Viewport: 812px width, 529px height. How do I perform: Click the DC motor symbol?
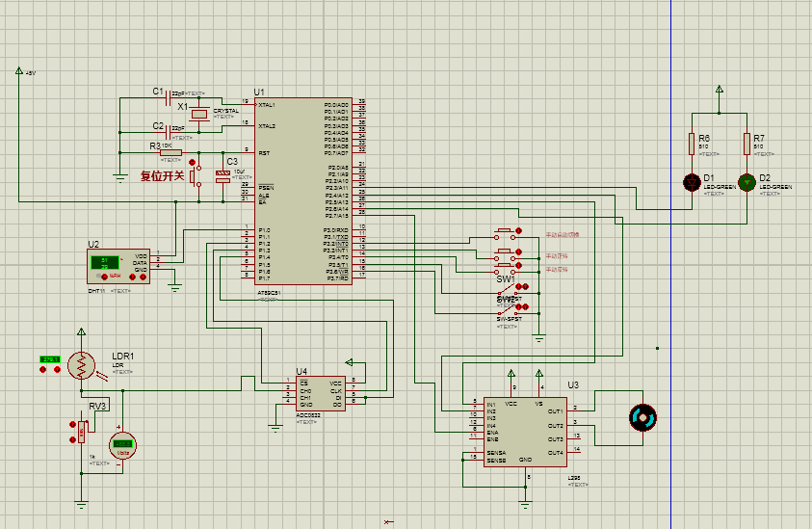tap(642, 417)
